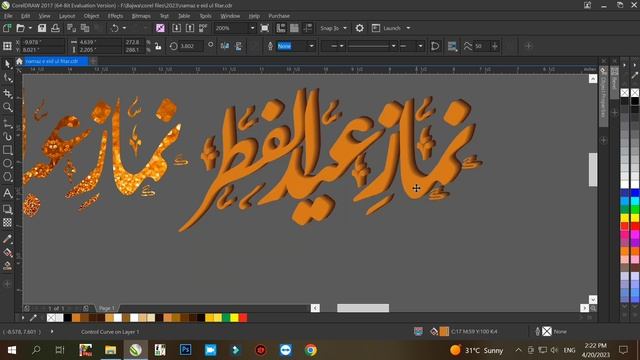Pick the green swatch in document palette
The width and height of the screenshot is (640, 360).
pos(226,318)
